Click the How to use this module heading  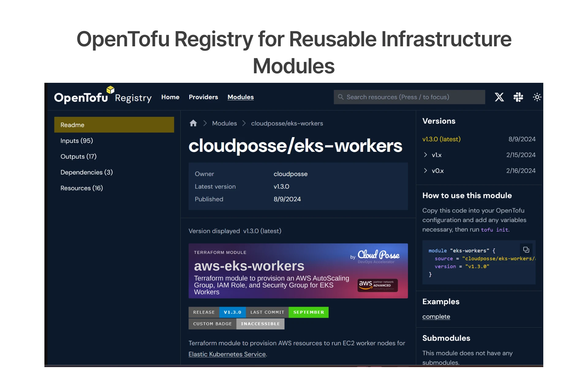(467, 195)
